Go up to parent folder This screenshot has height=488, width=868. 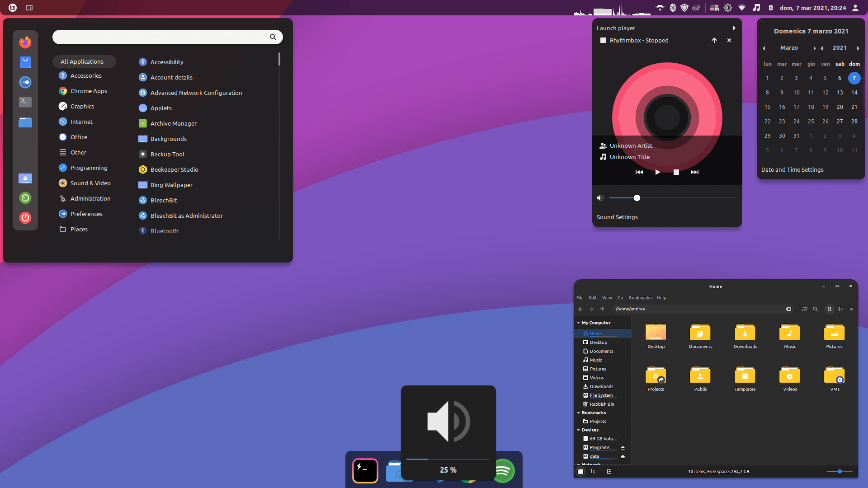tap(602, 309)
